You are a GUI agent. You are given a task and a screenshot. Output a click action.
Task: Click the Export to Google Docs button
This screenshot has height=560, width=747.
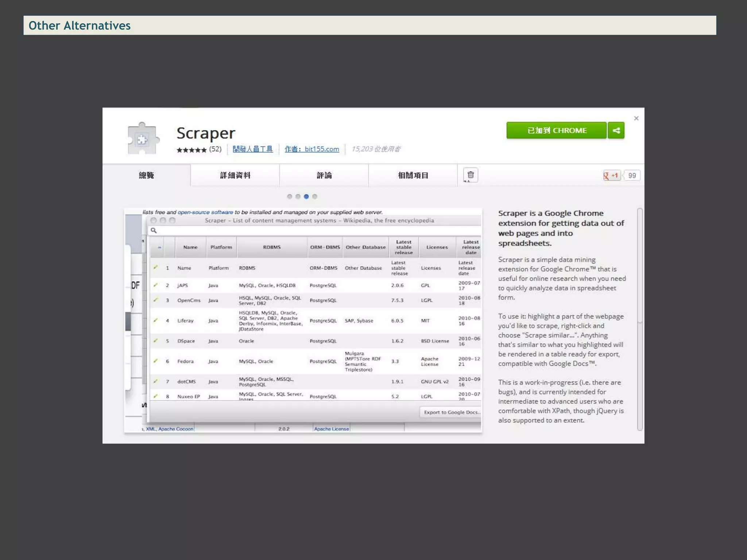click(x=451, y=412)
